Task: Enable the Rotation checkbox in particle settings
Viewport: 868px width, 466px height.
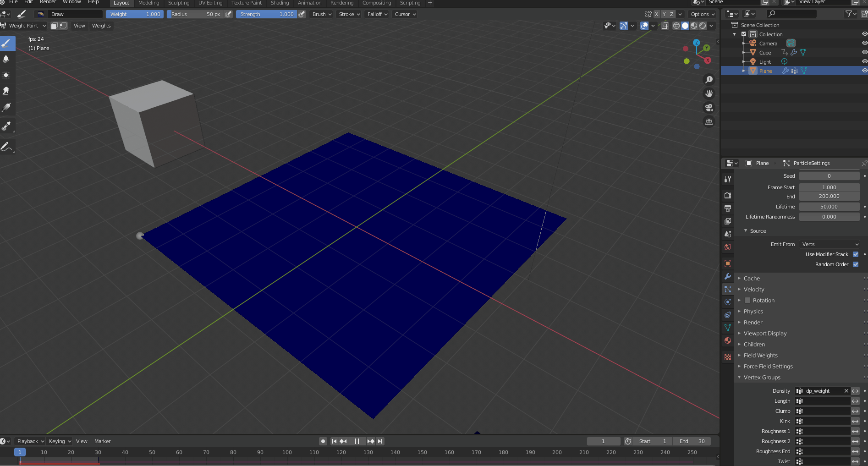Action: (747, 300)
